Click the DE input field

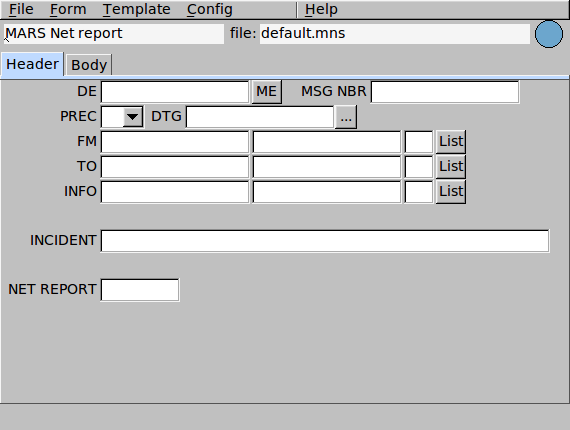(175, 92)
